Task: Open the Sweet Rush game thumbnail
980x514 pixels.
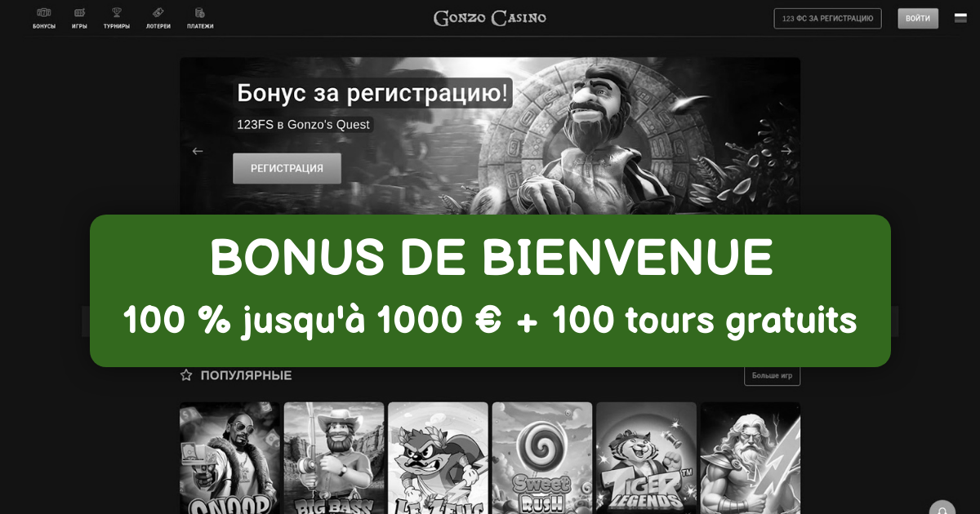Action: click(542, 458)
